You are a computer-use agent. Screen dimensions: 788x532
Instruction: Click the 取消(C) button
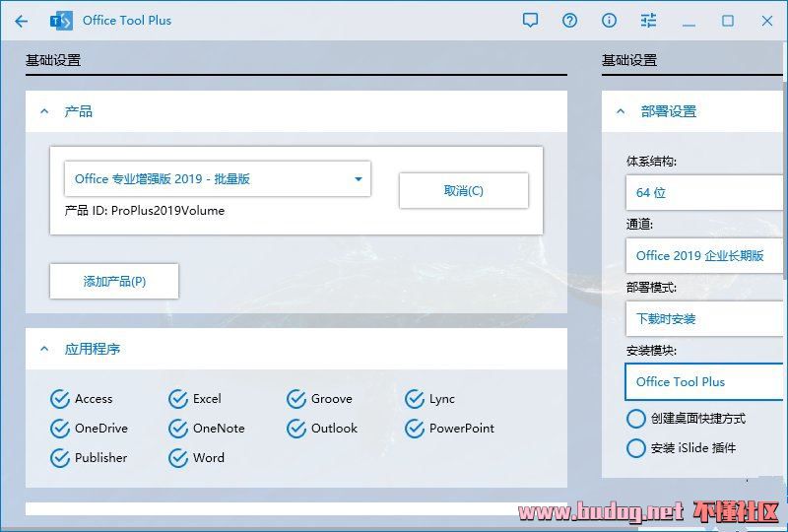coord(463,190)
